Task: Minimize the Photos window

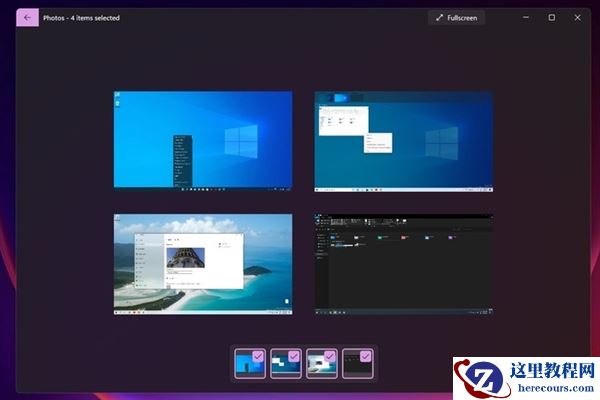Action: (526, 17)
